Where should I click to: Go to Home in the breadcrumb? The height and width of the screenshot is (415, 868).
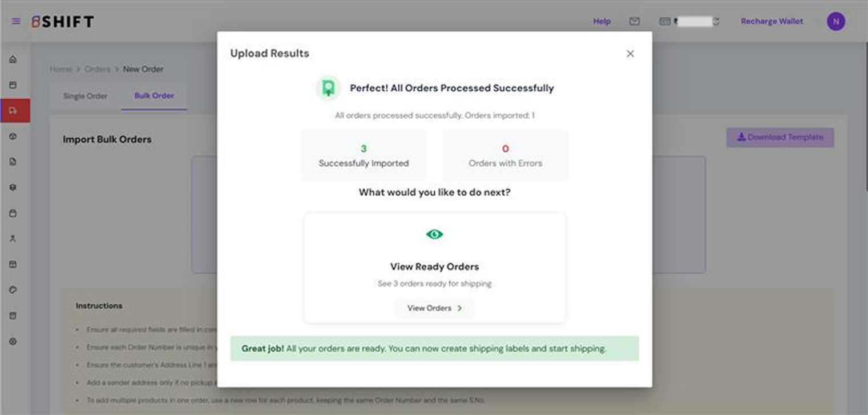60,69
